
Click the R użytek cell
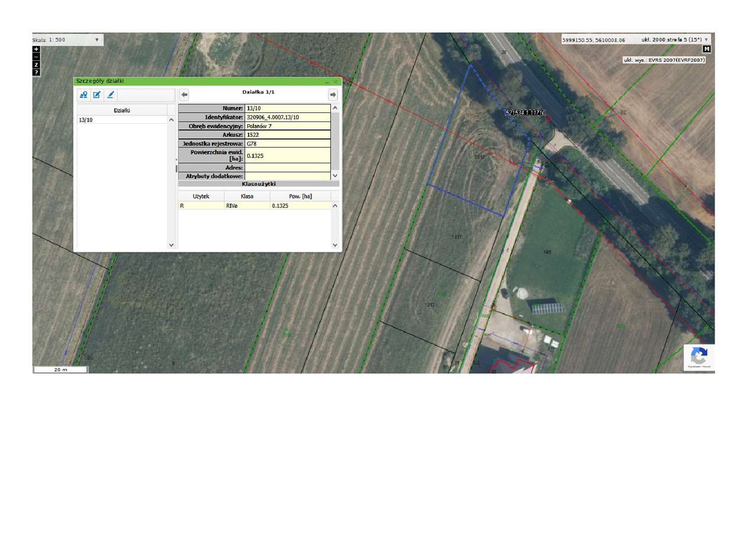coord(201,206)
